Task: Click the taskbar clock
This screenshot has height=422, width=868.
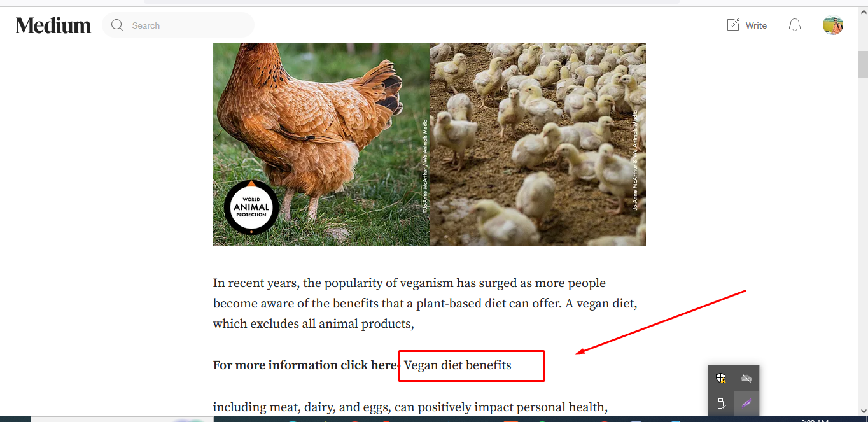Action: pyautogui.click(x=815, y=419)
